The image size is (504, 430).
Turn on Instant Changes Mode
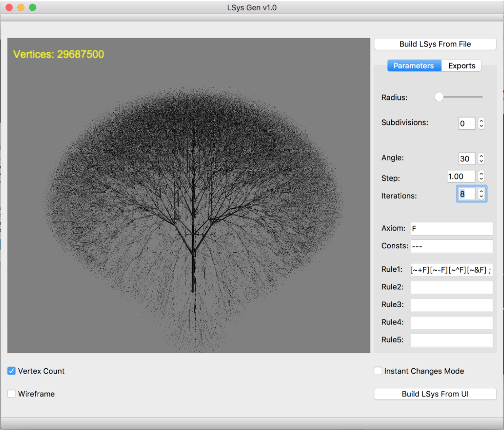point(378,371)
